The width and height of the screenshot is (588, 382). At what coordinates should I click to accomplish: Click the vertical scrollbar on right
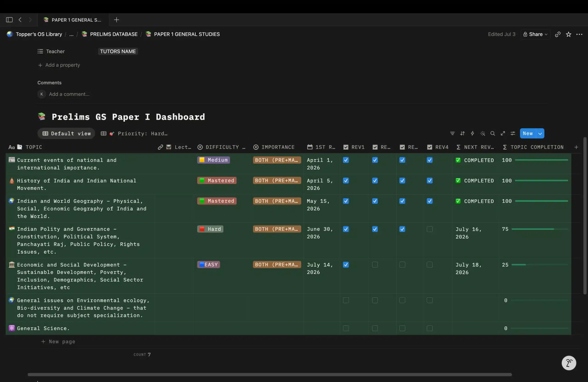coord(585,216)
